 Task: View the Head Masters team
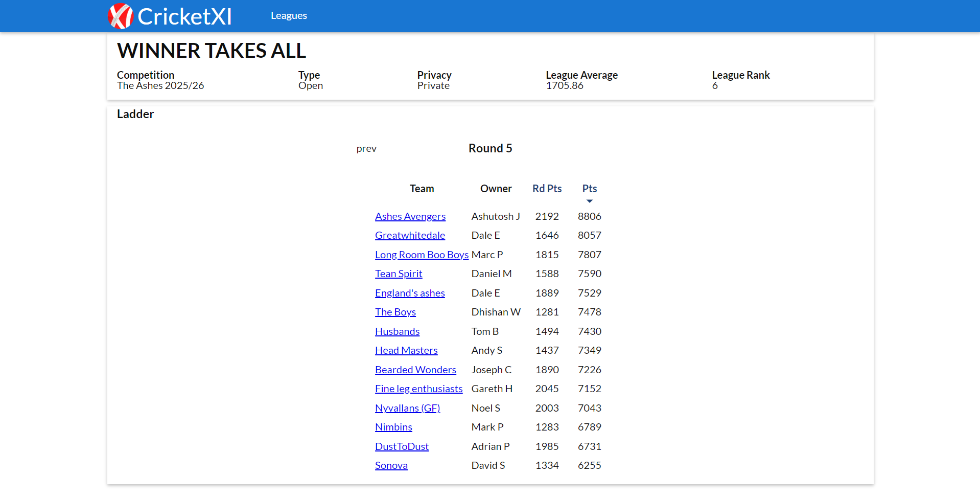[406, 350]
